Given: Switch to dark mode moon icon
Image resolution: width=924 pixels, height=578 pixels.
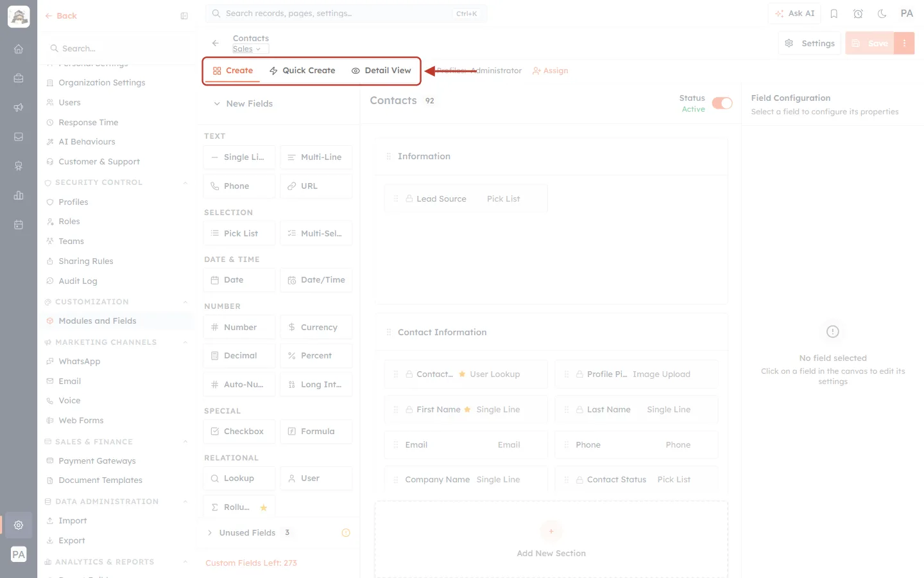Looking at the screenshot, I should (882, 13).
